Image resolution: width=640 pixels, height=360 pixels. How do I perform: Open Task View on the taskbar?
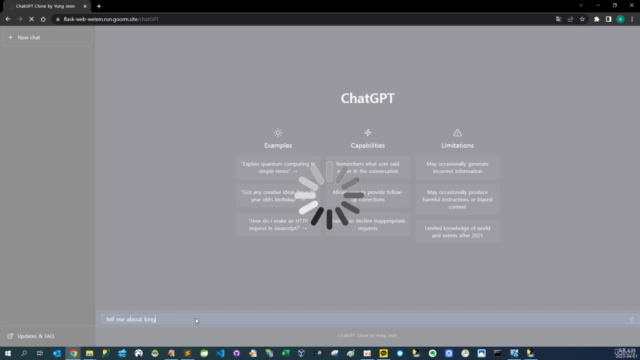[x=40, y=353]
